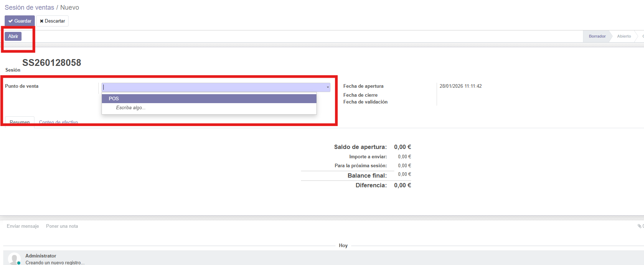This screenshot has height=265, width=644.
Task: Click the checkmark icon on Guardar
Action: [10, 21]
